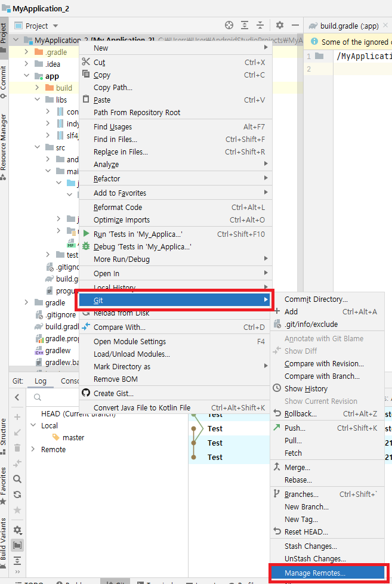Click Fetch in Git submenu

pos(328,453)
